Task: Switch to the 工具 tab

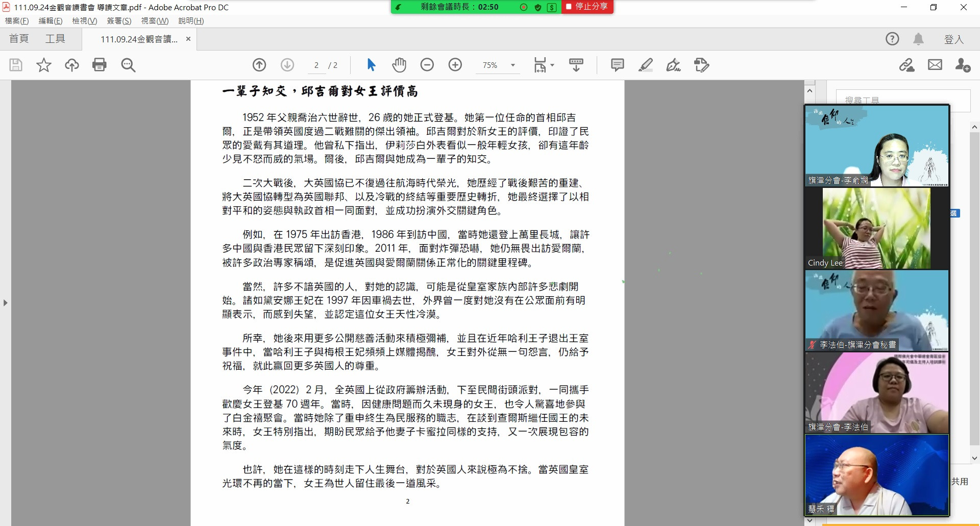Action: [55, 39]
